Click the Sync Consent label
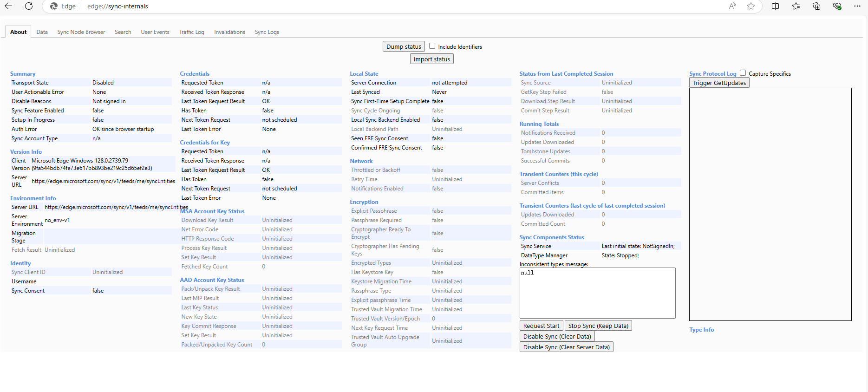Viewport: 868px width, 392px height. tap(28, 291)
